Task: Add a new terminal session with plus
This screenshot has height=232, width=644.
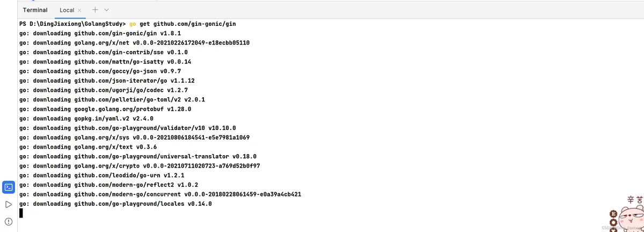Action: 95,10
